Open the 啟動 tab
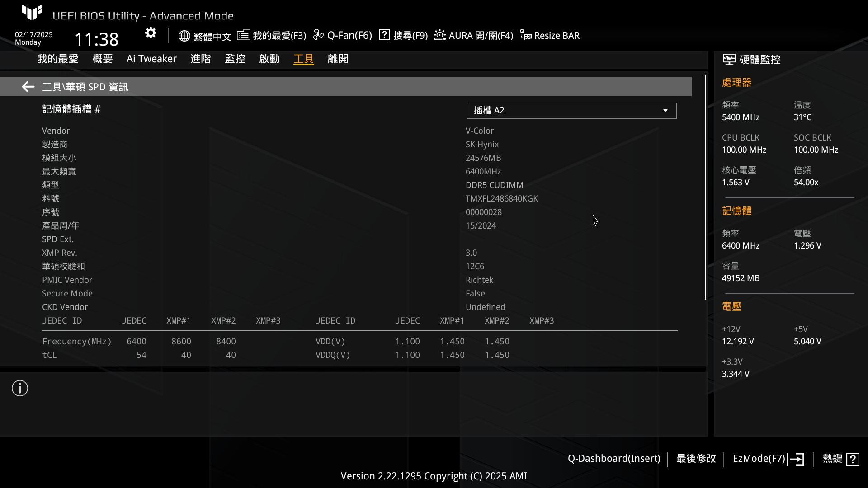Viewport: 868px width, 488px height. pyautogui.click(x=269, y=59)
